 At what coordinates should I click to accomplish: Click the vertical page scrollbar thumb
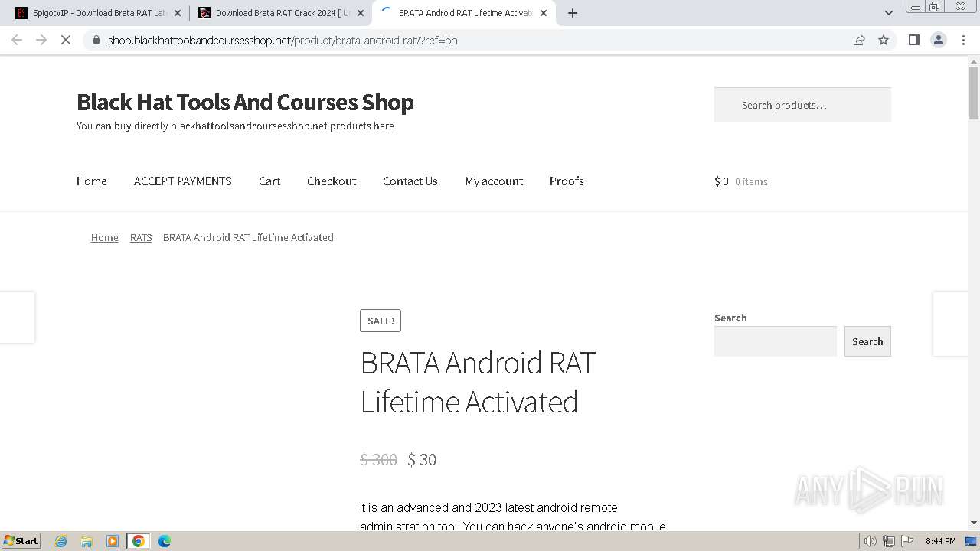tap(974, 93)
